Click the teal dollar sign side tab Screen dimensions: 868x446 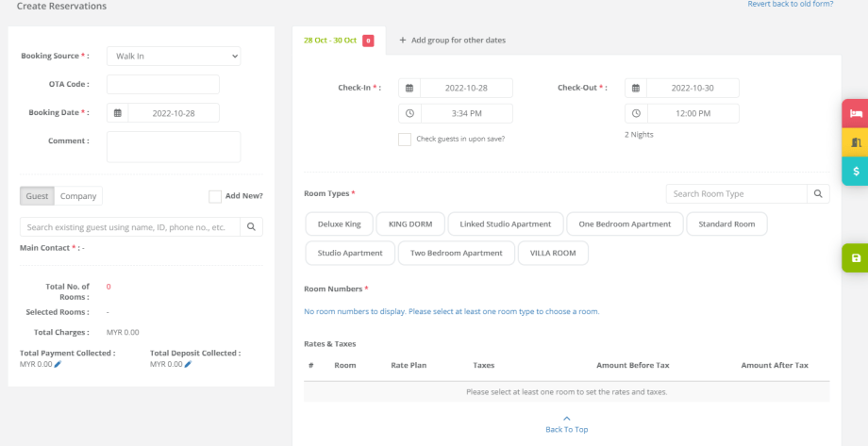click(x=856, y=171)
